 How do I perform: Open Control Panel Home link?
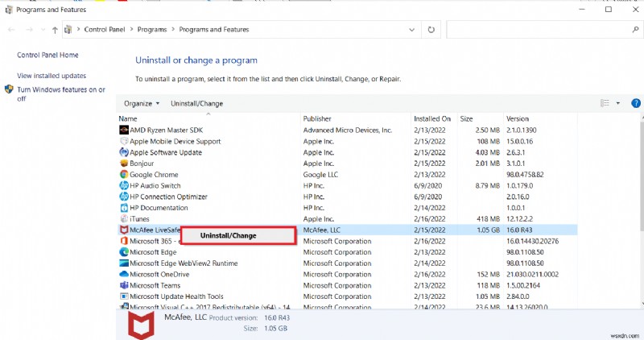tap(47, 55)
